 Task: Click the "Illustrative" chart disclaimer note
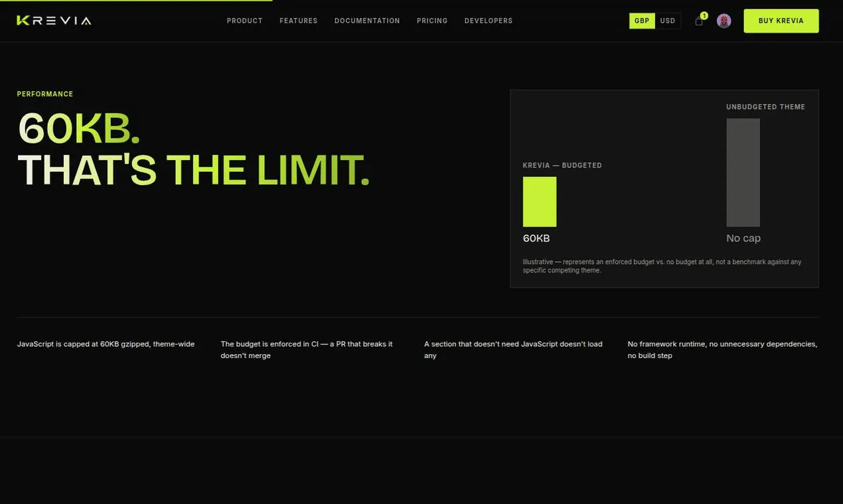tap(662, 266)
